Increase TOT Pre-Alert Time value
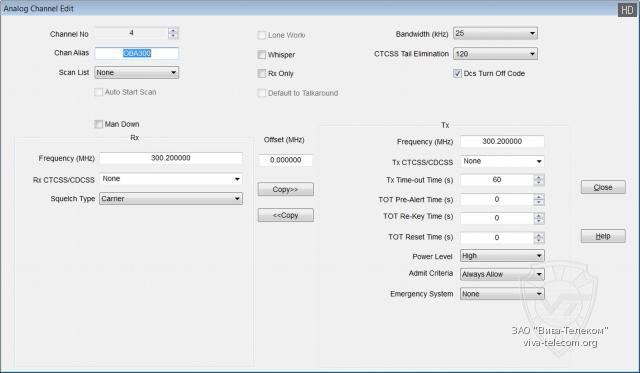The height and width of the screenshot is (373, 640). [x=539, y=197]
